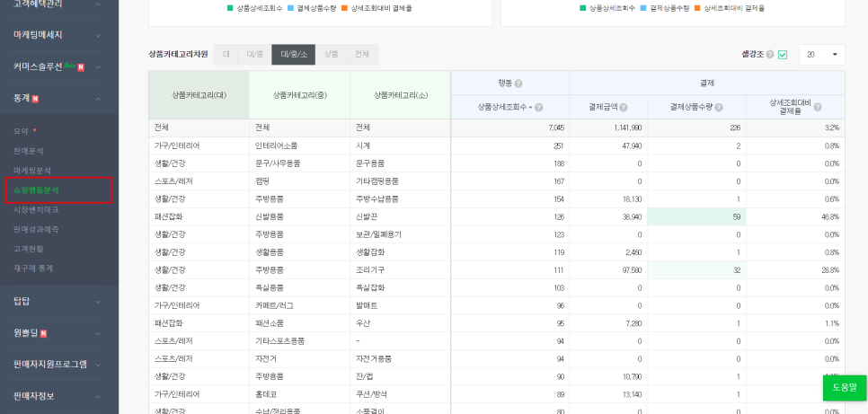
Task: Open 판매분석 in the sidebar
Action: point(29,151)
